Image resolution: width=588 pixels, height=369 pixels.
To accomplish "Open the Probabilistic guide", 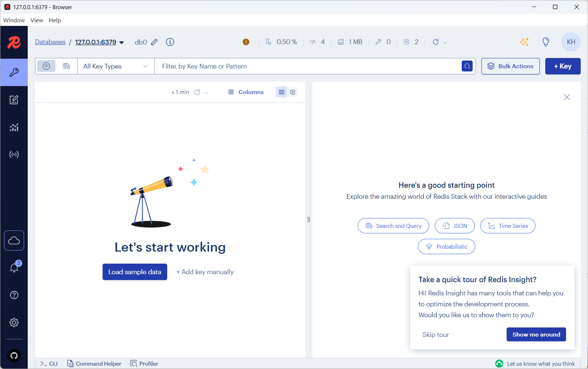I will [446, 246].
